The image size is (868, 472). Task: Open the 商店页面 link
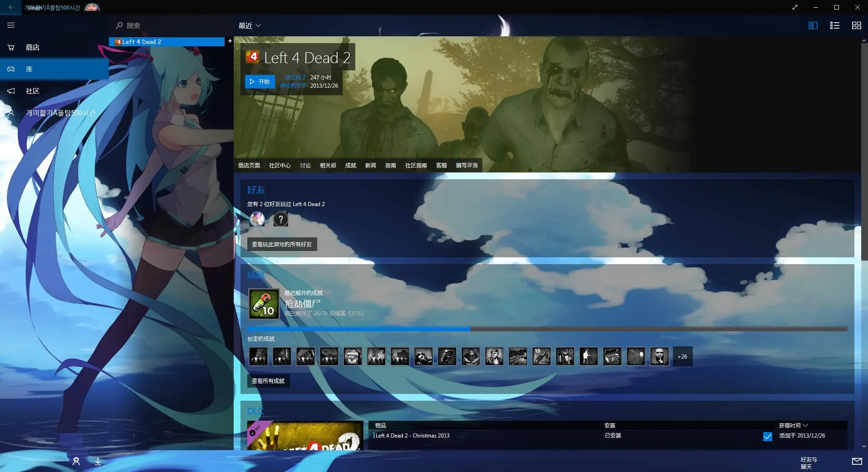pos(249,166)
